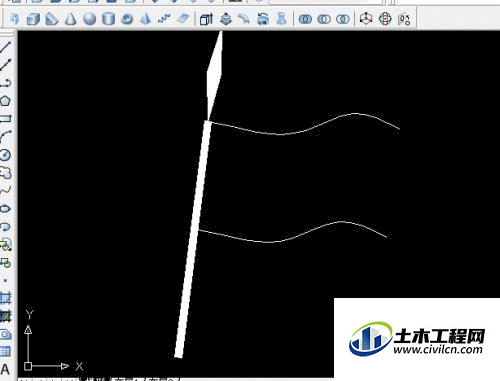Pick the Rectangle tool
The width and height of the screenshot is (500, 381).
pos(6,119)
